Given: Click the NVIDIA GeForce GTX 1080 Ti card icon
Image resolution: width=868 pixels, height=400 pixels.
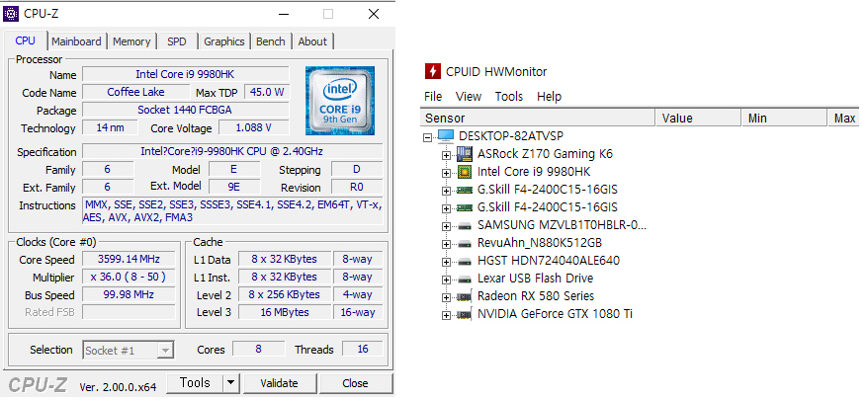Looking at the screenshot, I should click(465, 315).
